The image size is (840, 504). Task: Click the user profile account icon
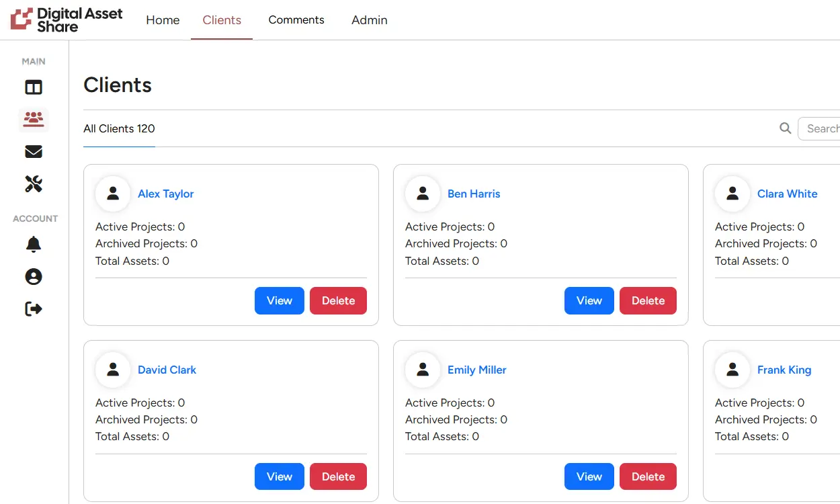coord(34,277)
